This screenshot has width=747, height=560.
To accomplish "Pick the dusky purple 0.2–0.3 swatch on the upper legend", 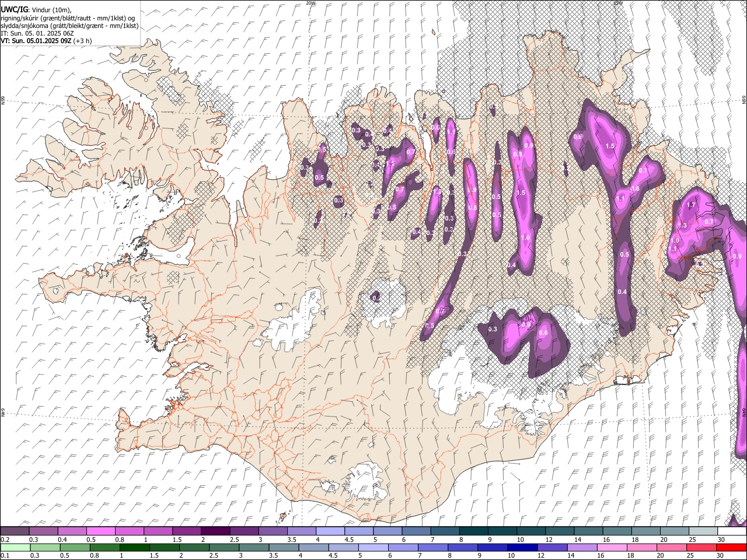I will 15,531.
